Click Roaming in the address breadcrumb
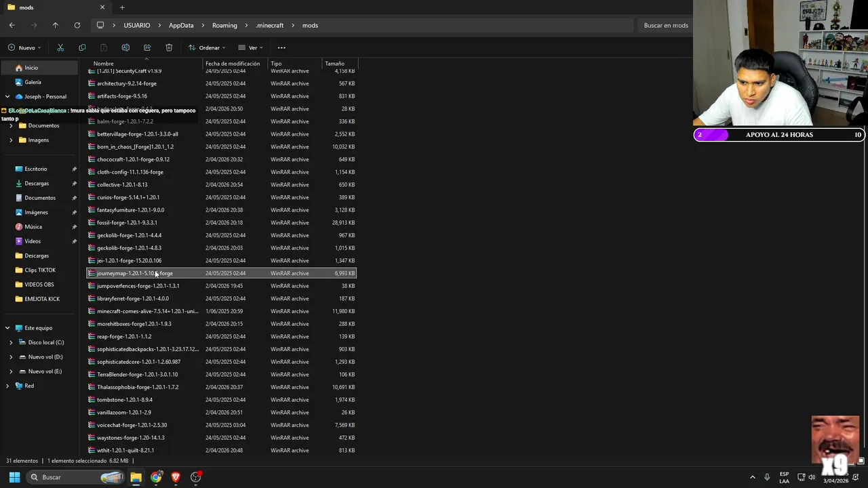868x488 pixels. click(224, 25)
